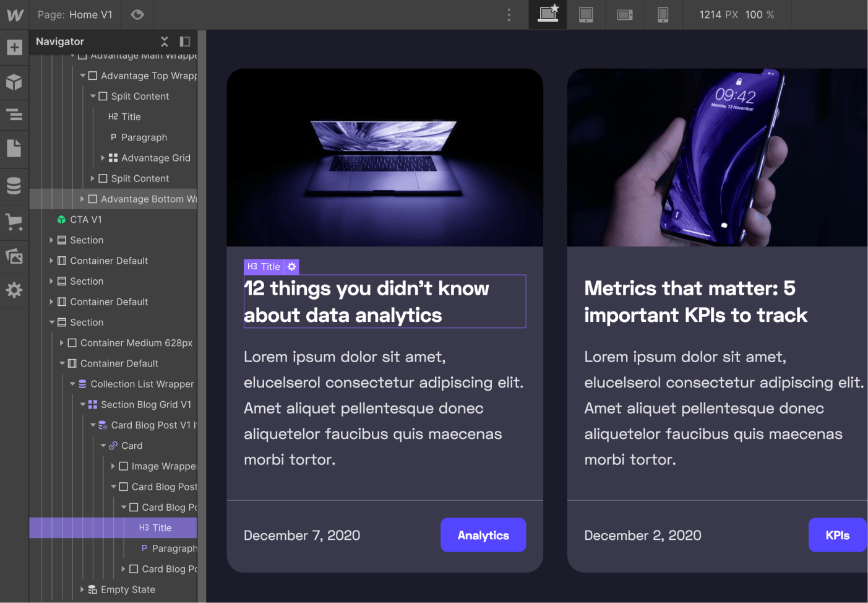Toggle preview mode with the eye icon

(137, 14)
